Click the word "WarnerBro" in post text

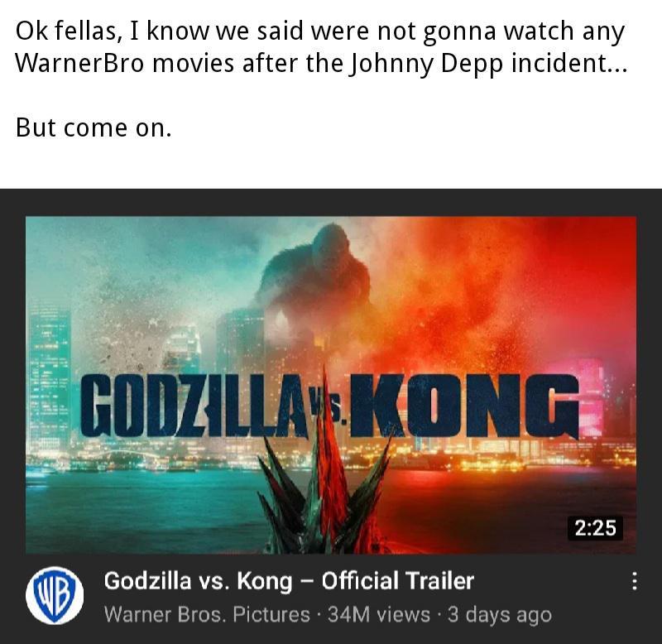79,64
